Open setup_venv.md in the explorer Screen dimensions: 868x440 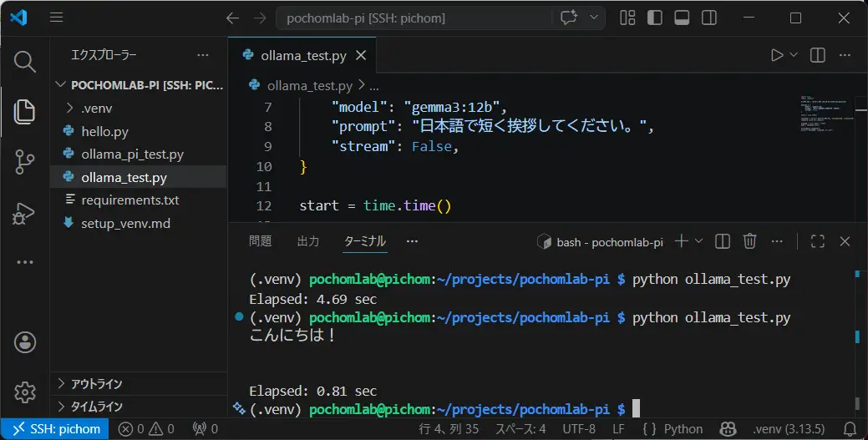coord(140,223)
